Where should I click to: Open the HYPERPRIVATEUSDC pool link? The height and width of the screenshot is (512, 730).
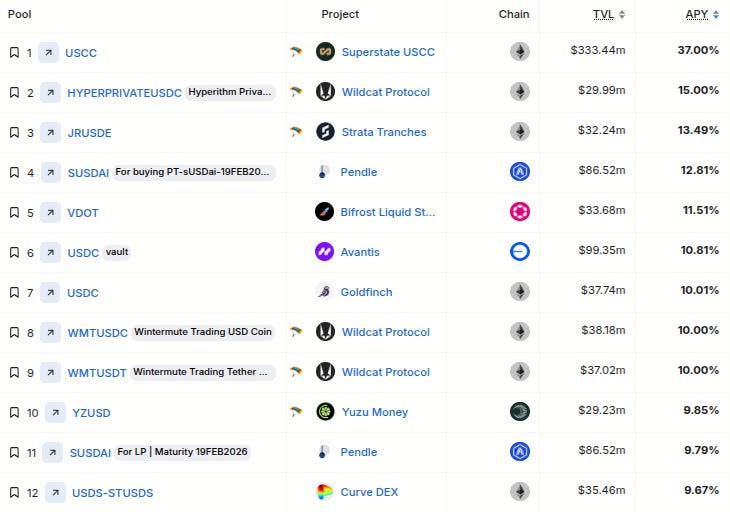pyautogui.click(x=124, y=93)
